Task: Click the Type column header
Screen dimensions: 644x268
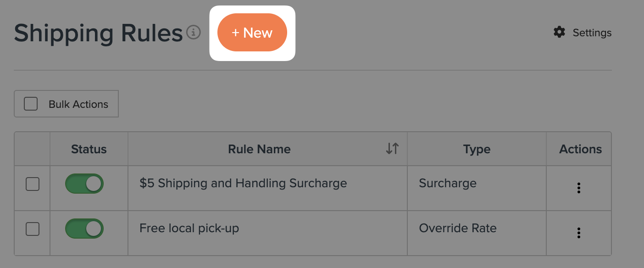Action: [477, 149]
